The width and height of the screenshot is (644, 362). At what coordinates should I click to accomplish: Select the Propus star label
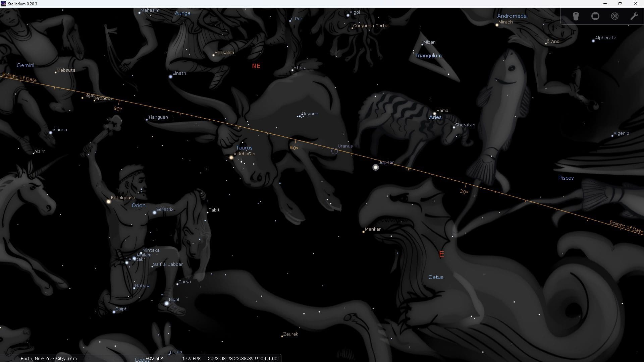[x=103, y=99]
